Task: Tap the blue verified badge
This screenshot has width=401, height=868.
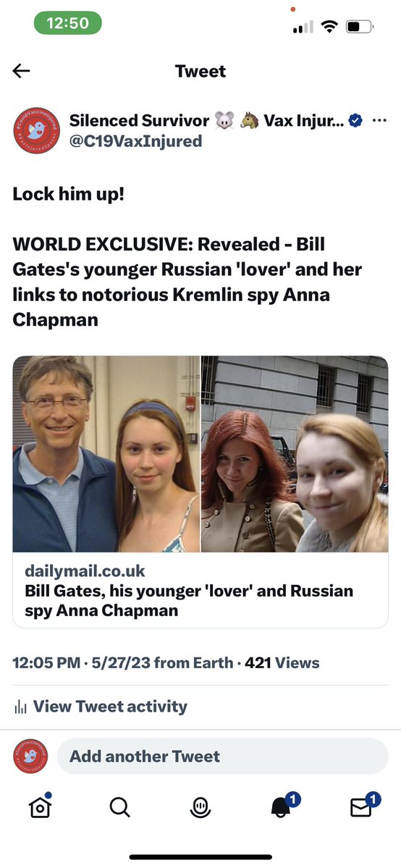Action: tap(355, 120)
